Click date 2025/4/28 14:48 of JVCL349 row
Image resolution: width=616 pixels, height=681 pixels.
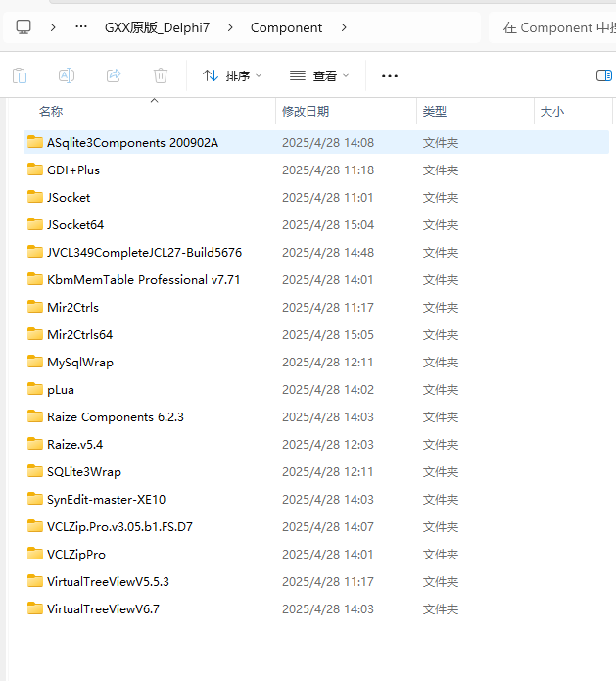click(x=328, y=253)
